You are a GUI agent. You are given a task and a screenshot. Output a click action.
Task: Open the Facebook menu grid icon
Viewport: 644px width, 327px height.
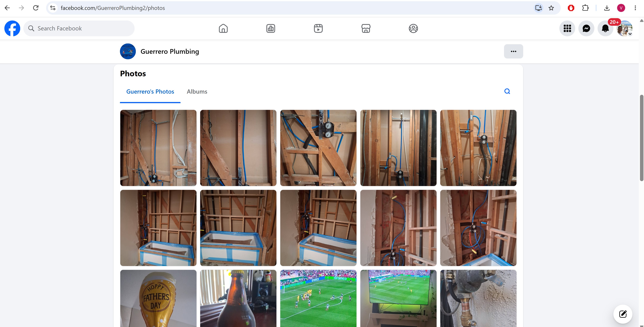pyautogui.click(x=567, y=28)
